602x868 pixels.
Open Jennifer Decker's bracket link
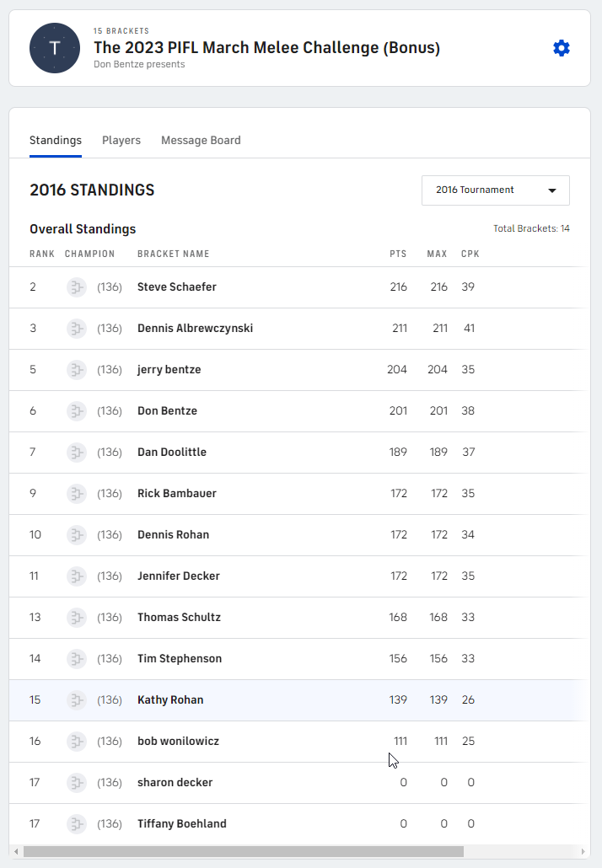[x=179, y=576]
